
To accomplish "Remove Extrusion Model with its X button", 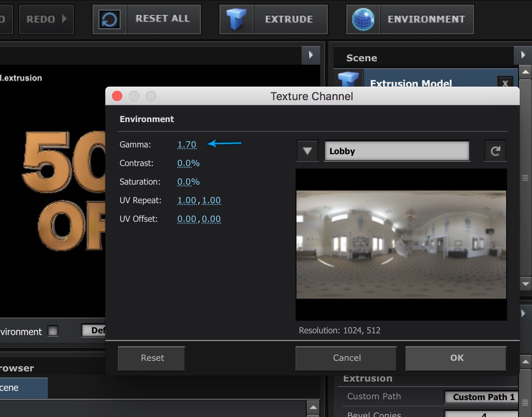I will coord(505,83).
